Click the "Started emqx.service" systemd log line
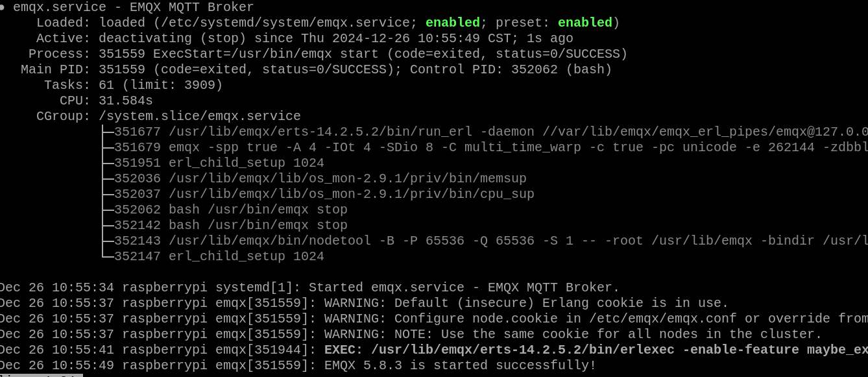Screen dimensions: 868x377 coord(463,287)
